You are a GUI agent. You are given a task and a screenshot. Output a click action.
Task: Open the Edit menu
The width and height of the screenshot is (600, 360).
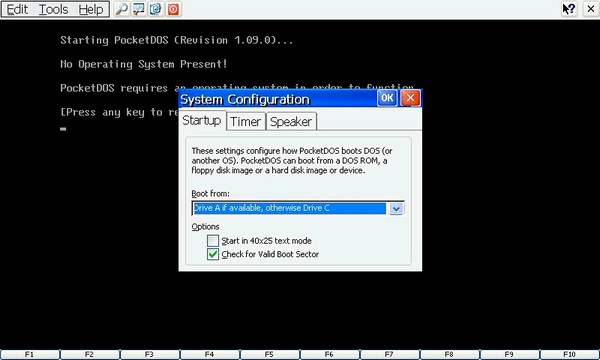pos(17,9)
